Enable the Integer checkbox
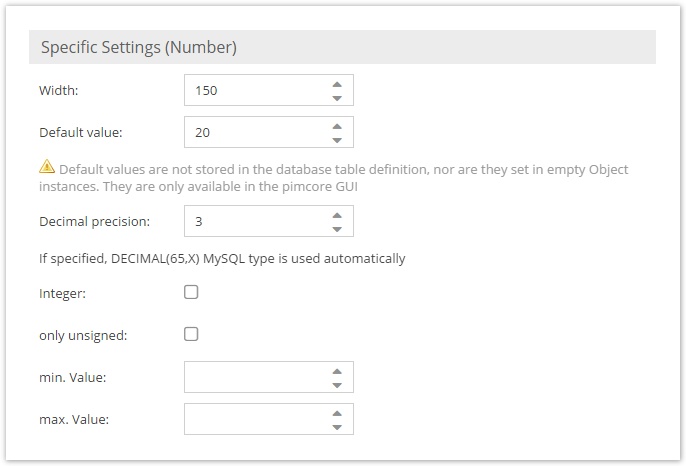The width and height of the screenshot is (686, 466). pos(192,292)
